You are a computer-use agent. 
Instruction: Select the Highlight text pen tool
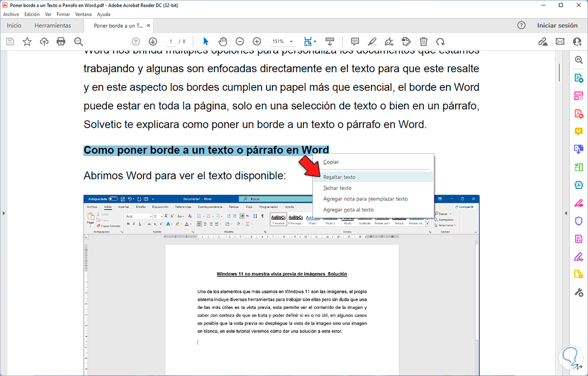pyautogui.click(x=372, y=42)
